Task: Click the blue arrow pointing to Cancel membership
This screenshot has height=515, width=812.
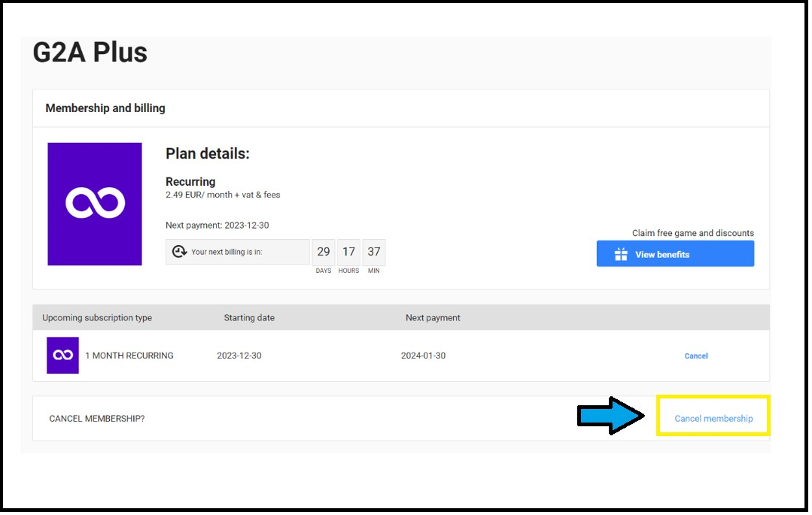Action: [610, 416]
